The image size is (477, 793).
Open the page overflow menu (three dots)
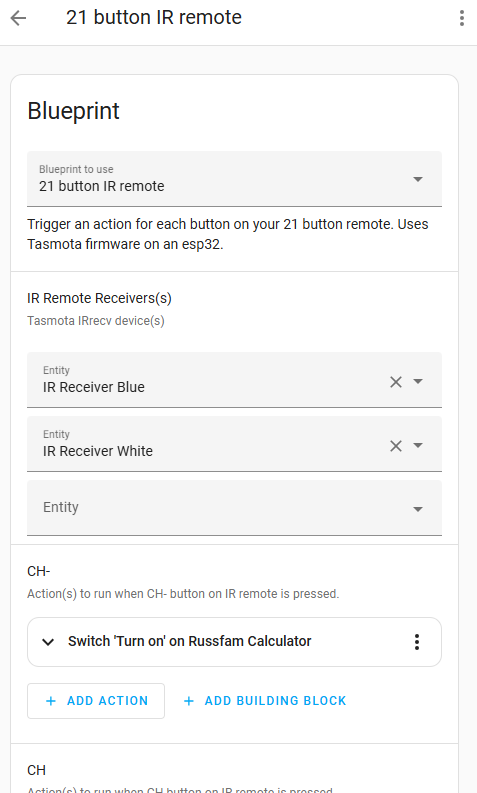[461, 18]
